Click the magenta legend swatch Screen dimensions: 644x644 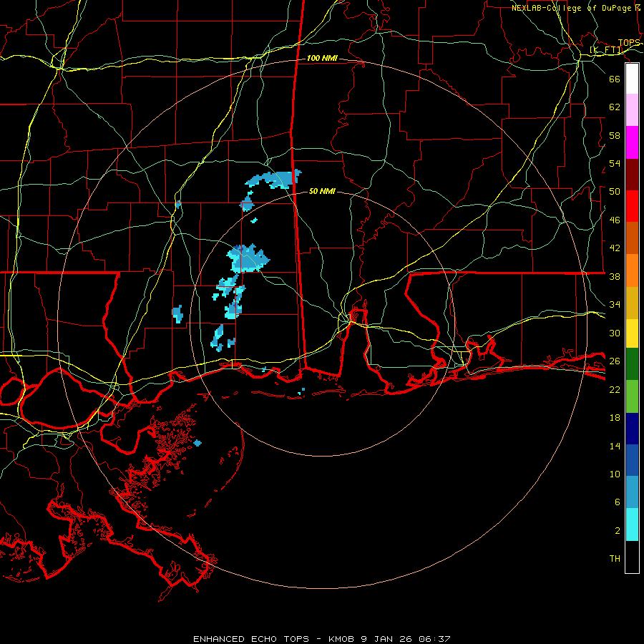click(x=632, y=142)
